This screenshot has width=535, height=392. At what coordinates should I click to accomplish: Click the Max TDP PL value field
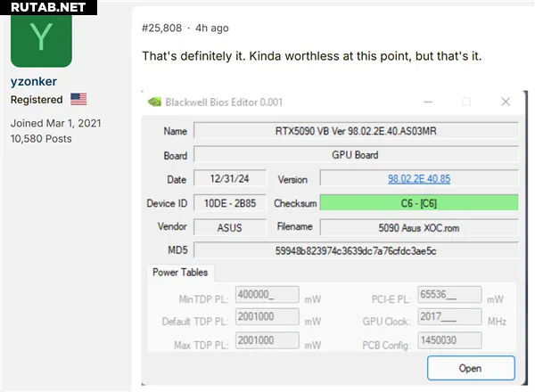(267, 343)
